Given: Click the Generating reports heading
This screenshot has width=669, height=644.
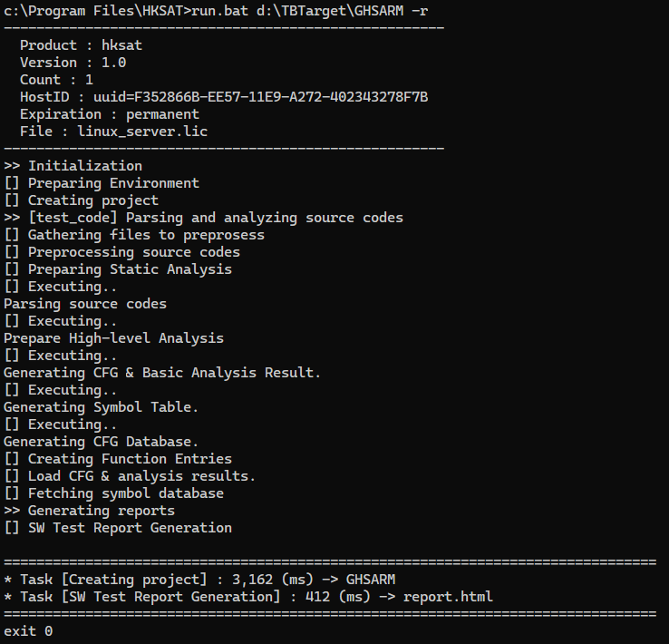Looking at the screenshot, I should (x=89, y=511).
